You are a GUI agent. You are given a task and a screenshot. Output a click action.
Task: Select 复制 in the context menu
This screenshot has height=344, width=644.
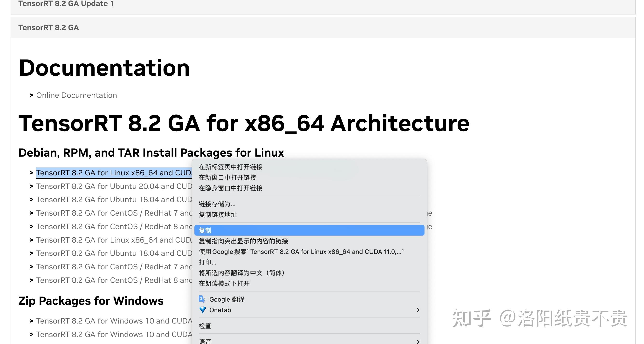click(309, 230)
